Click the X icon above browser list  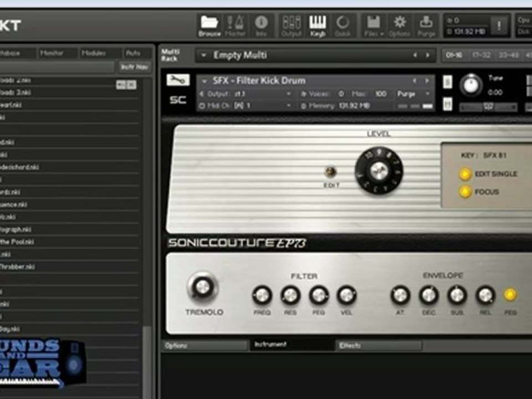tap(131, 84)
